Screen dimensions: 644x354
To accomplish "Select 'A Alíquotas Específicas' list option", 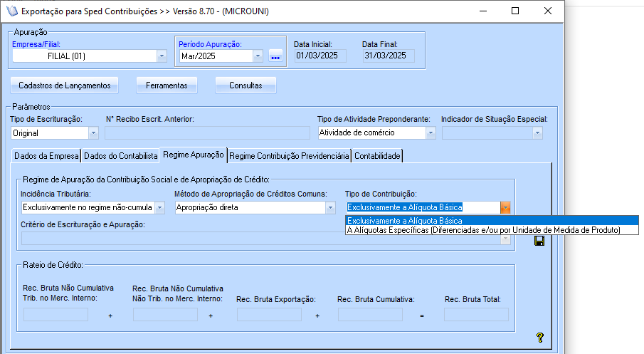I will point(492,230).
